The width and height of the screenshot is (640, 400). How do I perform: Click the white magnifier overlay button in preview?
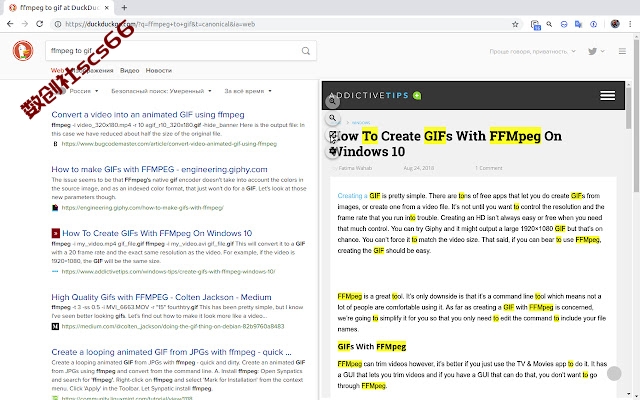click(333, 118)
